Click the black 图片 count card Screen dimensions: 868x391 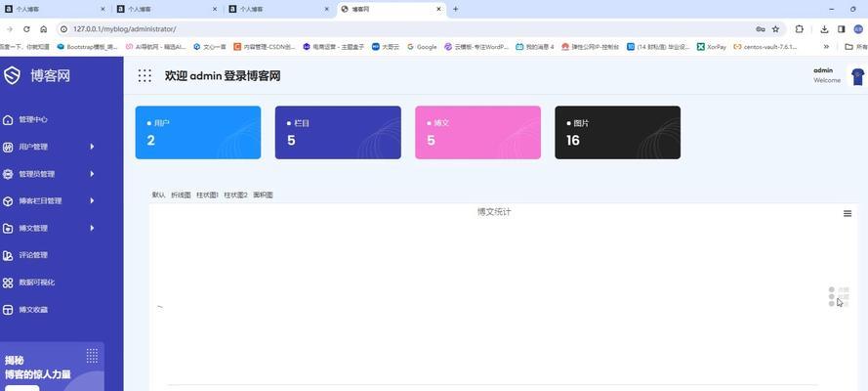point(618,132)
